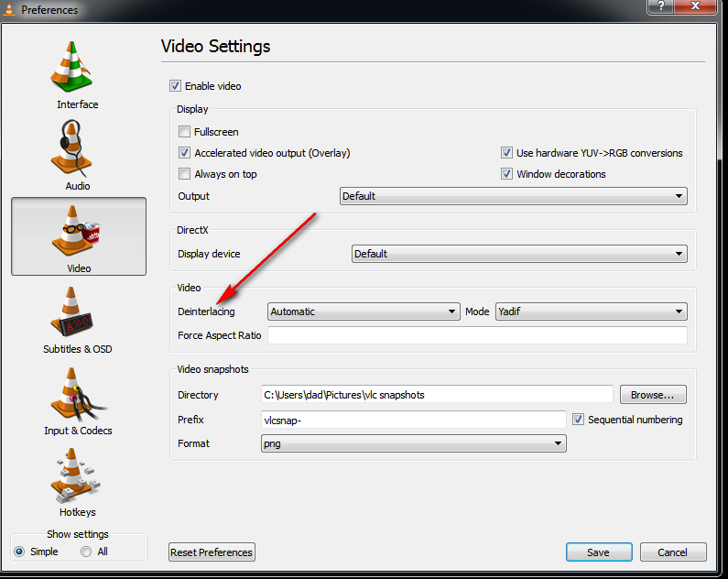
Task: Click the Display device label
Action: click(x=209, y=254)
